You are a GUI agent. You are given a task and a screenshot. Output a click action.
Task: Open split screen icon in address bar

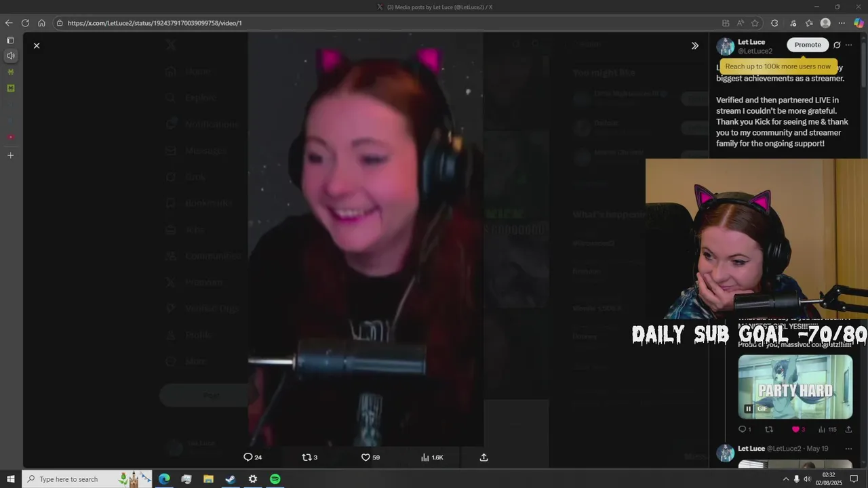tap(726, 23)
